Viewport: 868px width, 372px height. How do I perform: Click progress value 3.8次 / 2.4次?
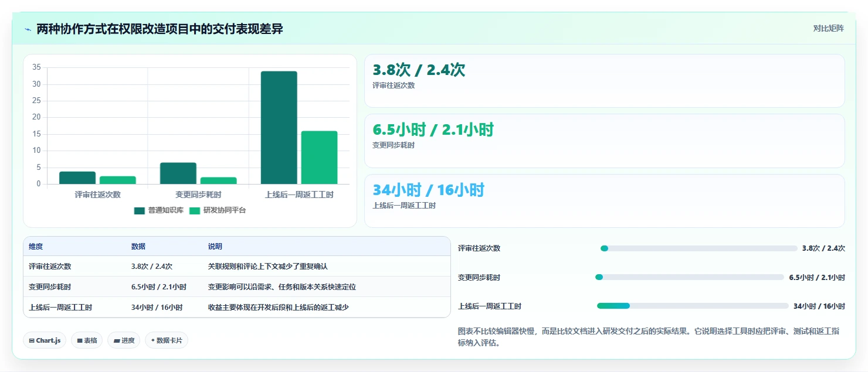(x=823, y=248)
